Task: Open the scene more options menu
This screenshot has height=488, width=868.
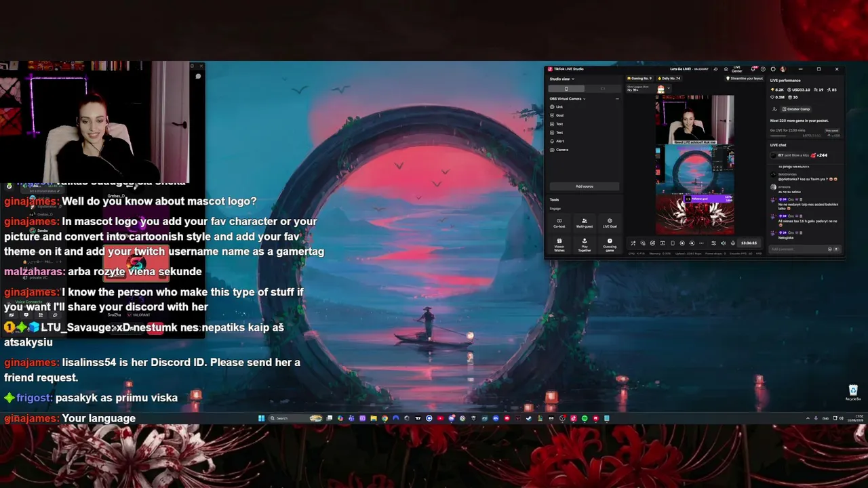Action: click(617, 99)
